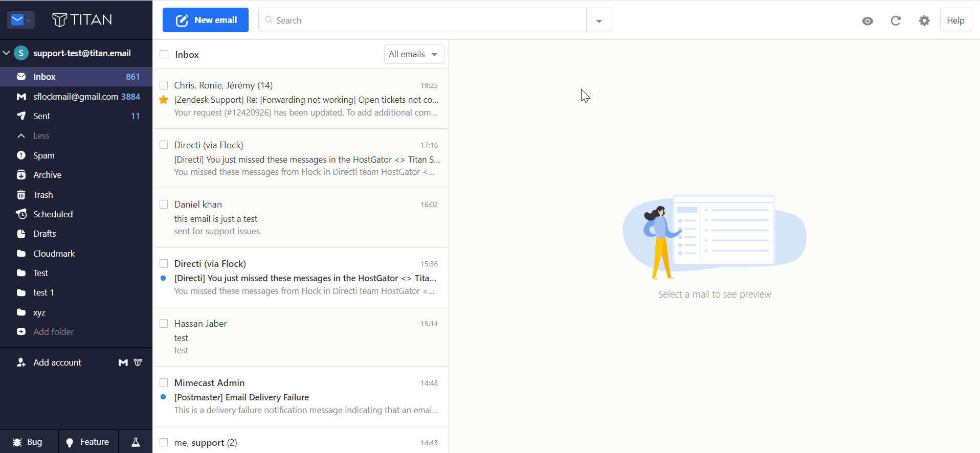Open the Spam folder
The image size is (980, 453).
[76, 155]
